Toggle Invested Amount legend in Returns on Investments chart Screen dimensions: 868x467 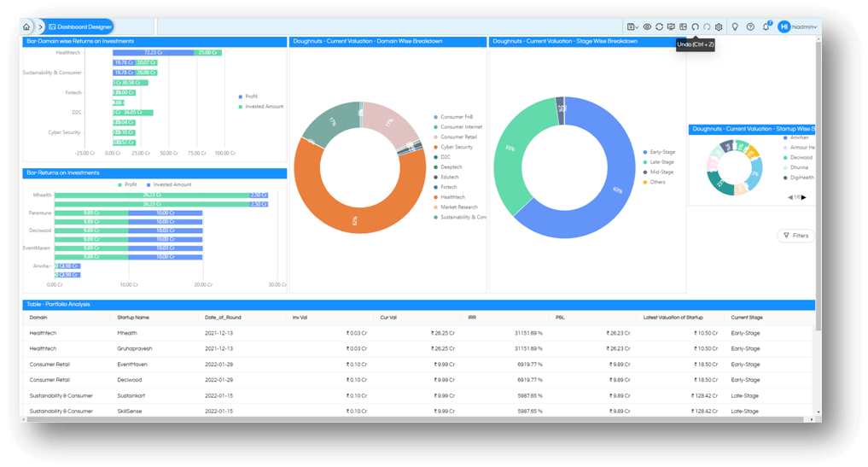point(169,184)
